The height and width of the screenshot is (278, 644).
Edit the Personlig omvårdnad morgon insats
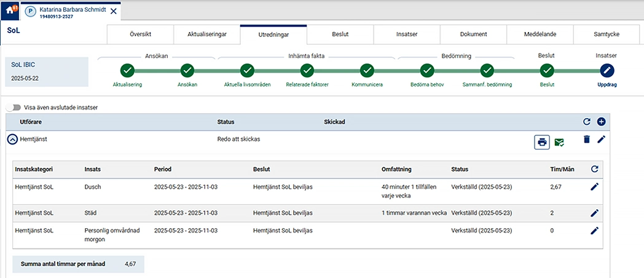594,231
